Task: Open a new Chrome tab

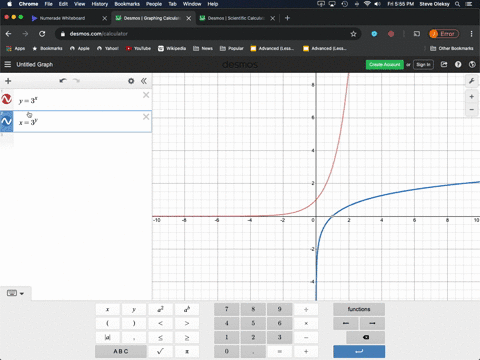Action: tap(287, 18)
